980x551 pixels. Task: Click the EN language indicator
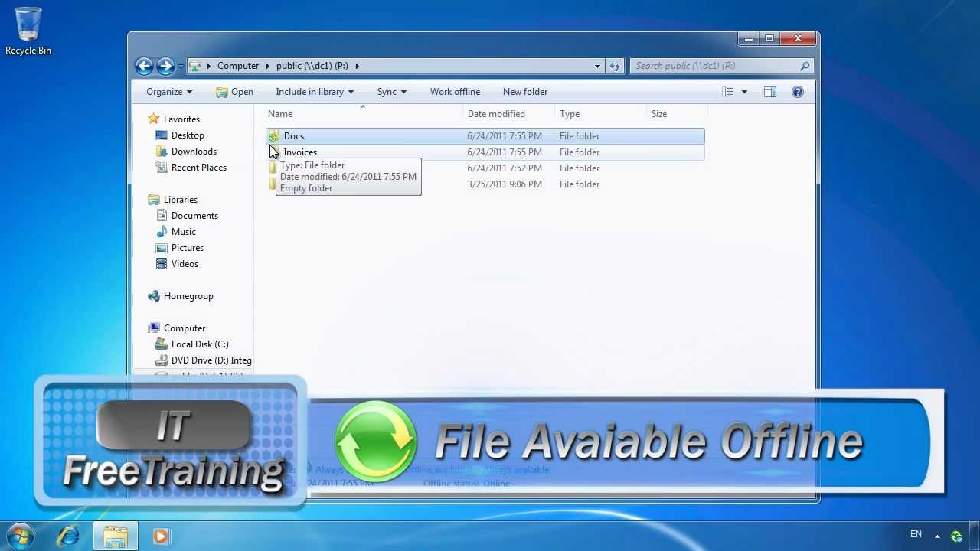(916, 534)
